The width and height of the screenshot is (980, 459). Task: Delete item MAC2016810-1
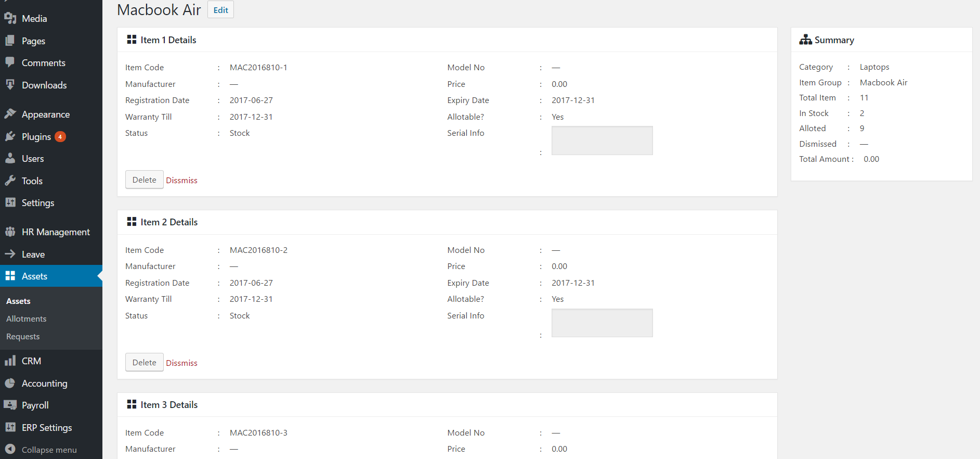click(x=144, y=180)
